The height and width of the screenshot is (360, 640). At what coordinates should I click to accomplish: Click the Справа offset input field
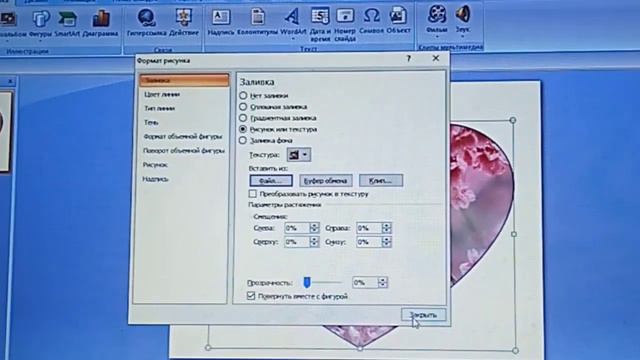point(369,228)
